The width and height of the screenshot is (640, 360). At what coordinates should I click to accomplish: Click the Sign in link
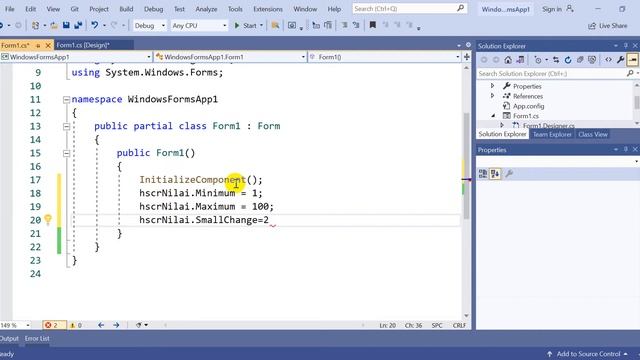coord(558,9)
